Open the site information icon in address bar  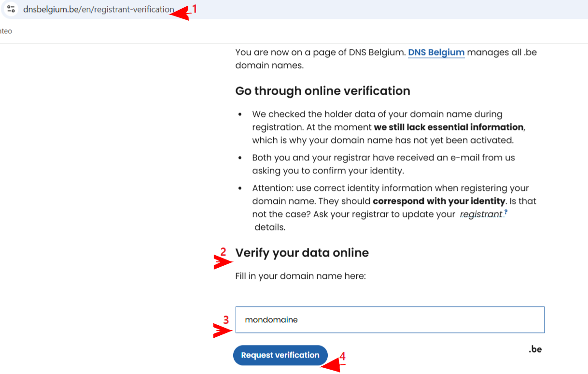point(11,9)
